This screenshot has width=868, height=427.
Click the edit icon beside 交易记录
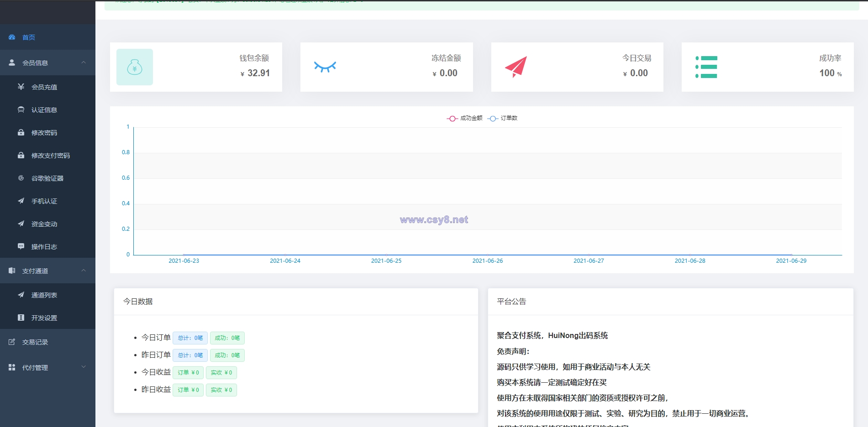(x=12, y=342)
